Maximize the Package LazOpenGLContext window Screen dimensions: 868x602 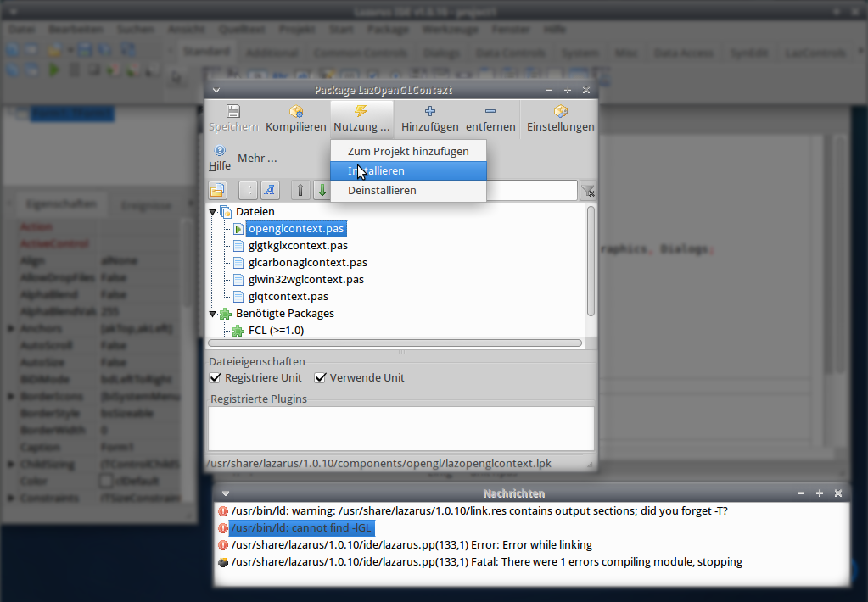click(568, 90)
